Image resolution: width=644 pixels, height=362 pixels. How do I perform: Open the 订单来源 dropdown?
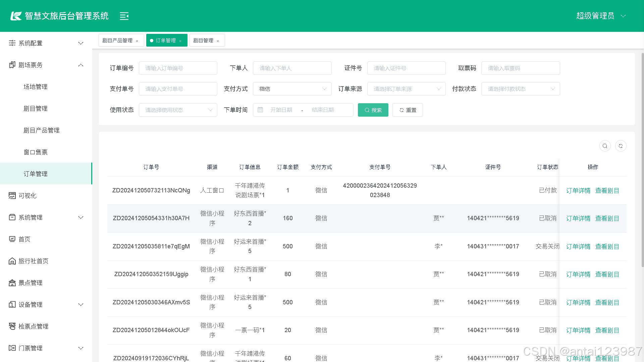[406, 89]
